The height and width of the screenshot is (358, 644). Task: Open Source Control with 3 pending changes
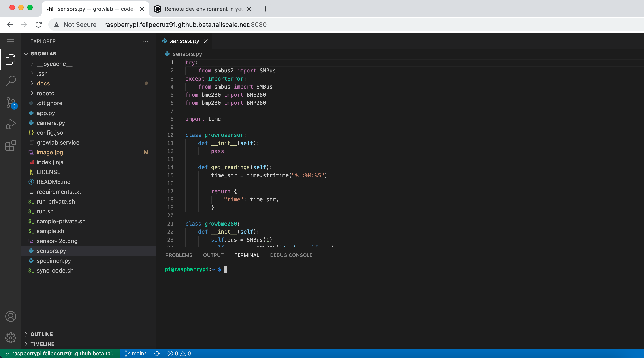click(x=11, y=102)
